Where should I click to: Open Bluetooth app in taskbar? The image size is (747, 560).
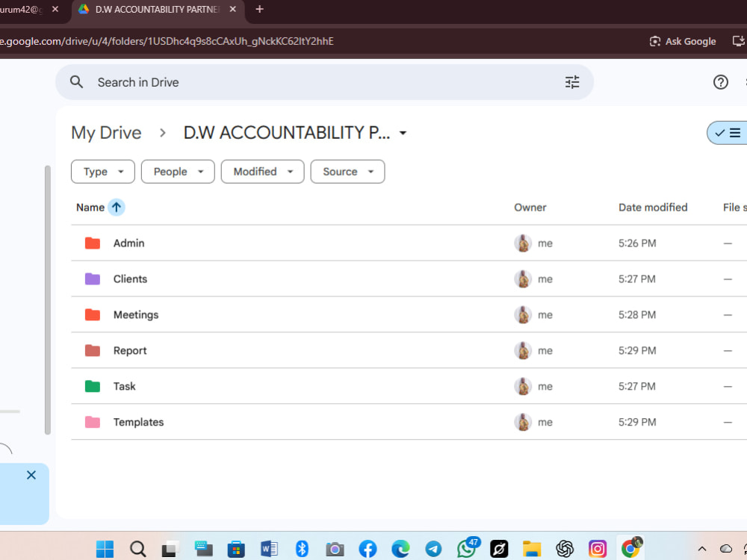pos(302,549)
